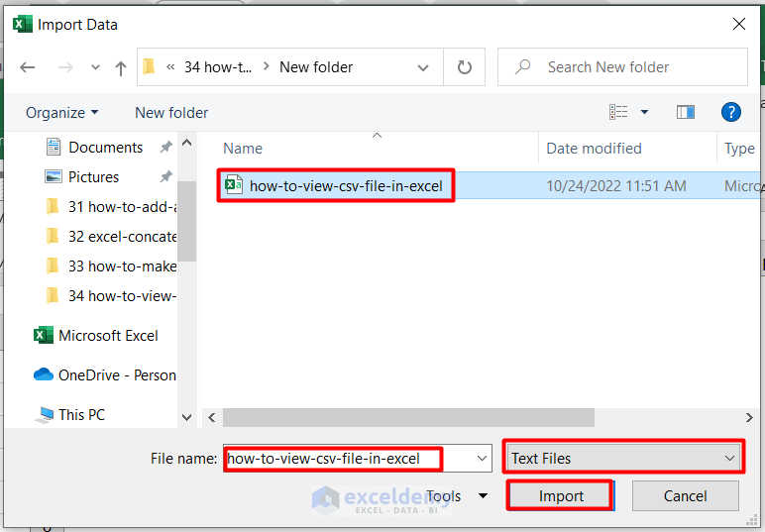Click the address bar folder icon
The width and height of the screenshot is (765, 532).
coord(149,66)
